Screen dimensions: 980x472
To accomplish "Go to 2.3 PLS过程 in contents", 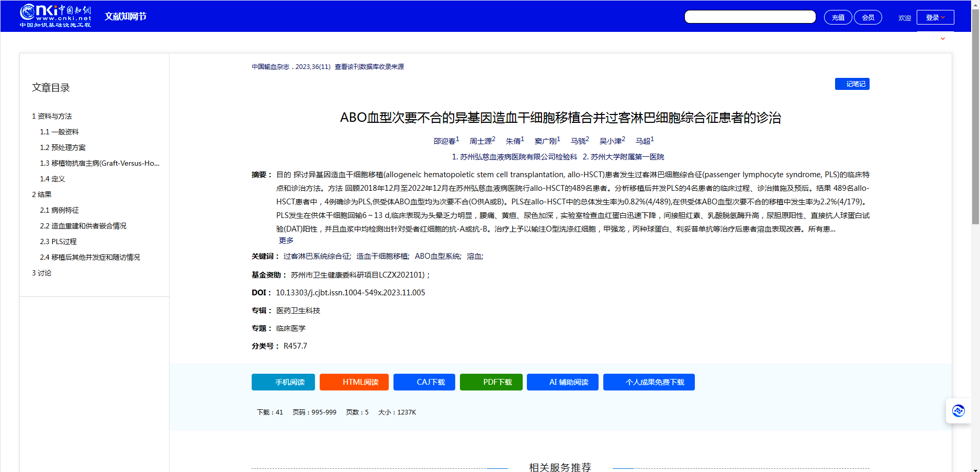I will [x=58, y=241].
